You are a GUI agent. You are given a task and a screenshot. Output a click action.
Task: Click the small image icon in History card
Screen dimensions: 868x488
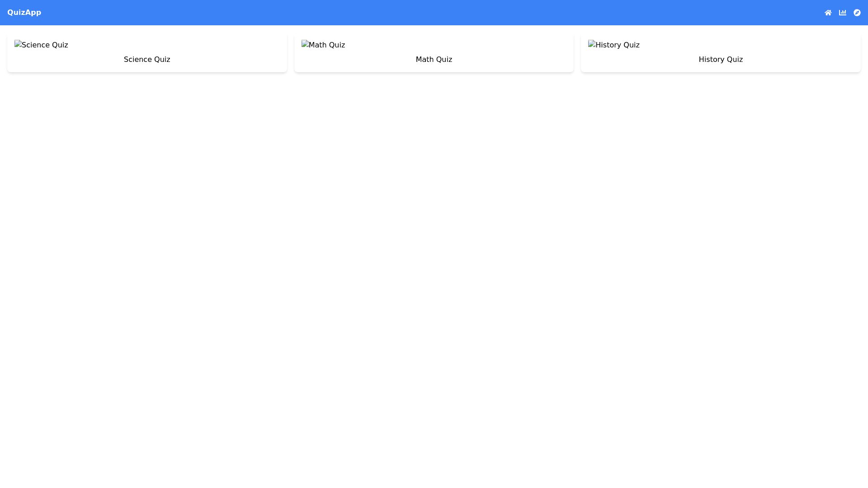pos(592,44)
